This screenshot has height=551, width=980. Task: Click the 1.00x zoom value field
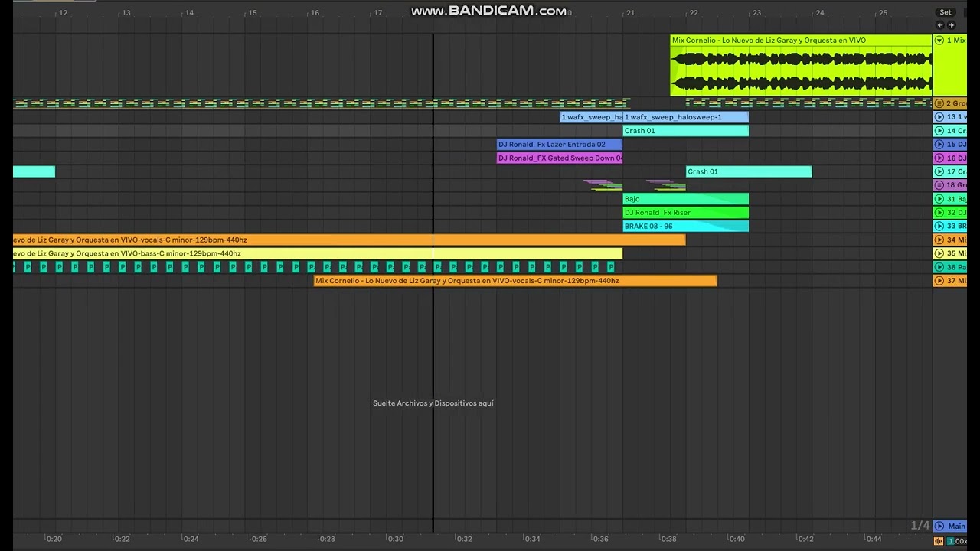(x=957, y=541)
